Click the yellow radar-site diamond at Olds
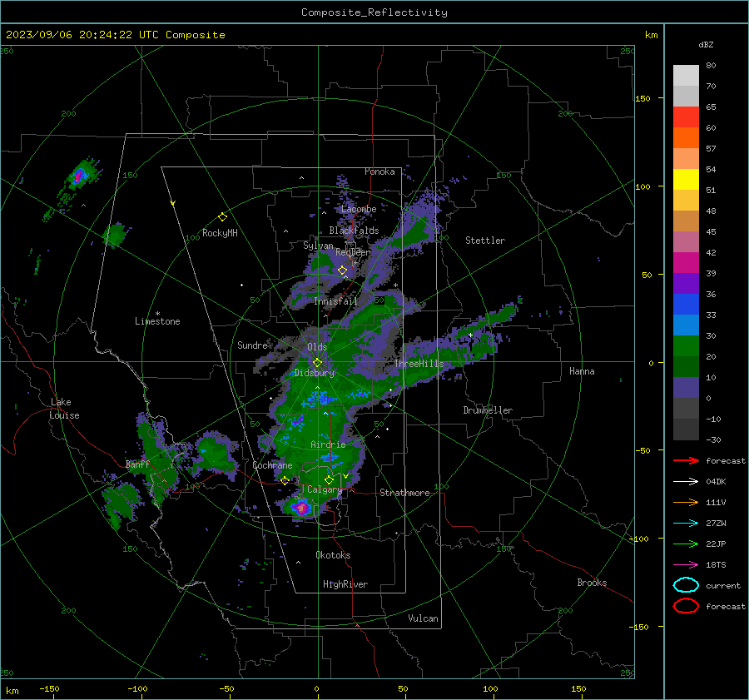 (317, 363)
